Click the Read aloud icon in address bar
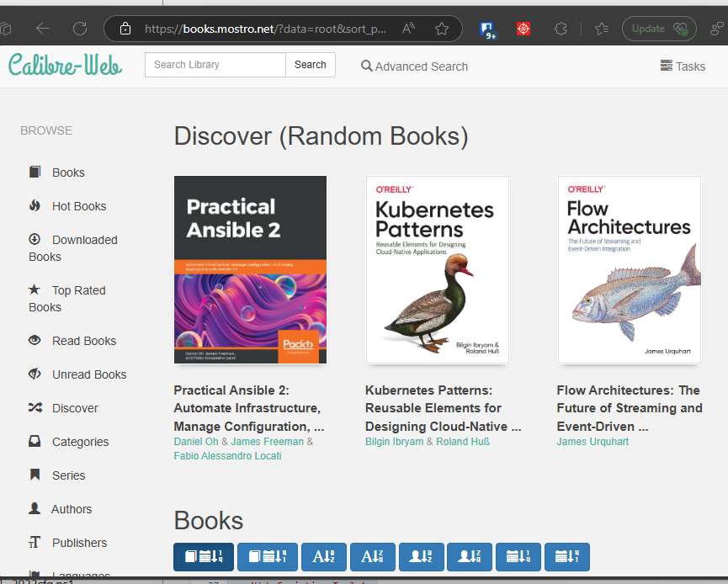The width and height of the screenshot is (728, 584). 408,29
